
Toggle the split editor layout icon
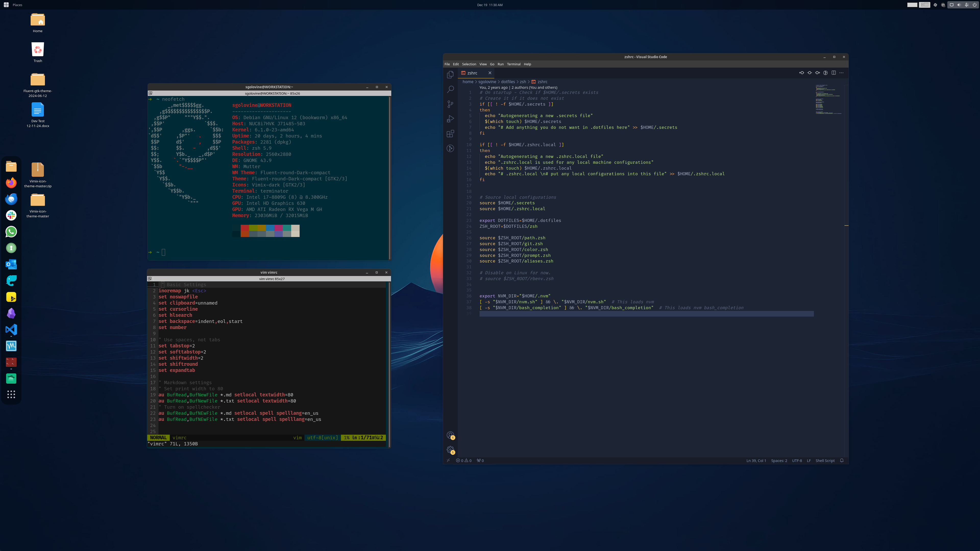(x=834, y=73)
